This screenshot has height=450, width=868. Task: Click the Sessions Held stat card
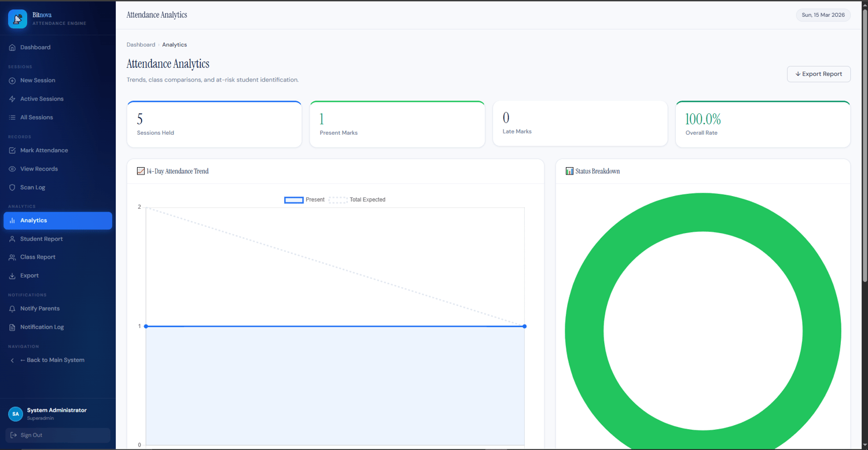pos(214,124)
